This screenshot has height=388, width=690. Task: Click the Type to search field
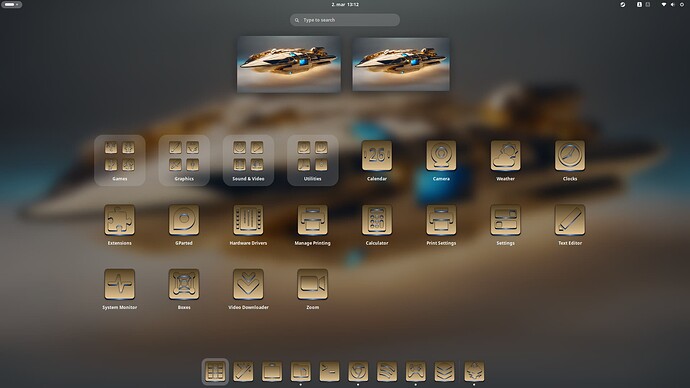point(345,20)
